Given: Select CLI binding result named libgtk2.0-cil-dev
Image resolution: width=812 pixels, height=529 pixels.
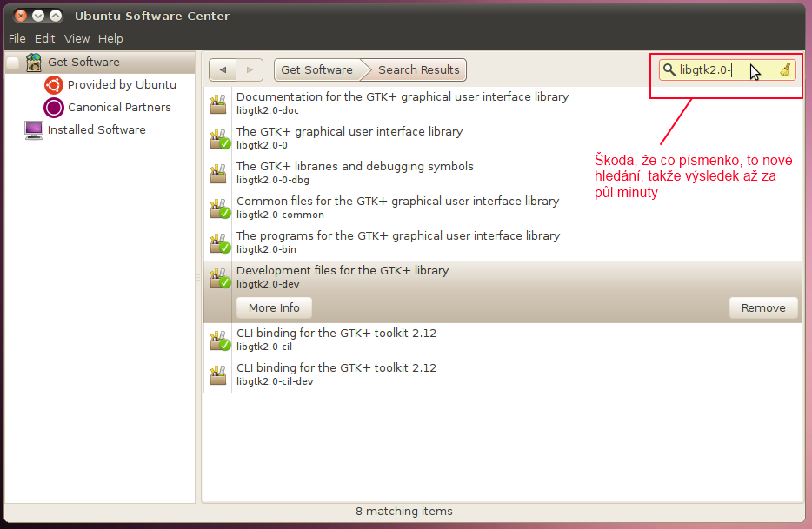Looking at the screenshot, I should (503, 374).
